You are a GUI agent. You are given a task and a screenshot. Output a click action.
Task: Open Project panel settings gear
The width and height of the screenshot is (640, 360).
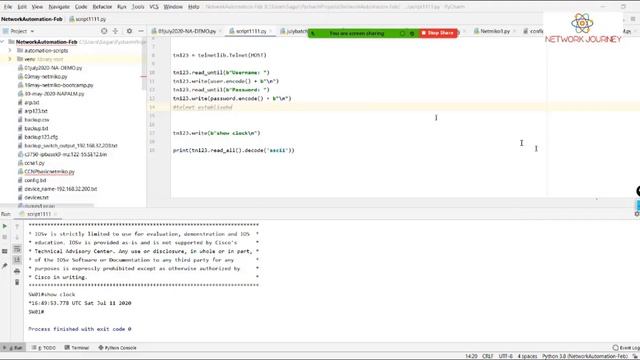tap(129, 31)
